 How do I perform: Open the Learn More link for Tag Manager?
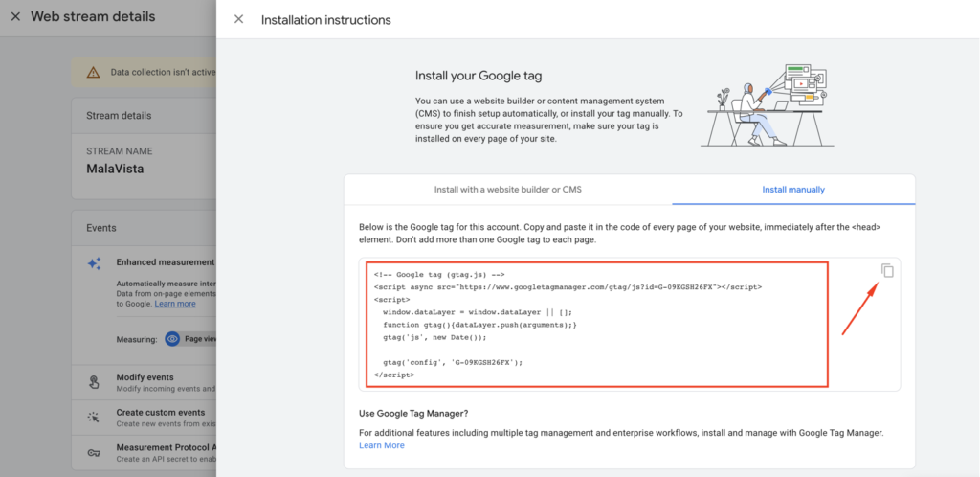tap(381, 445)
